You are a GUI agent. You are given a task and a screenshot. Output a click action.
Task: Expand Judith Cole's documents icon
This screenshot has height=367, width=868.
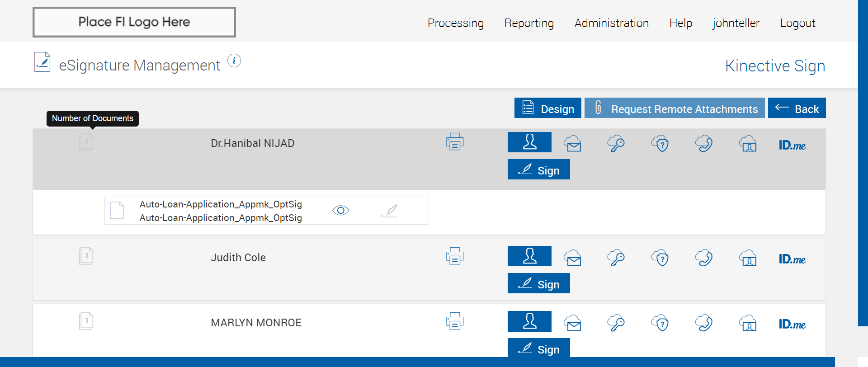point(86,256)
